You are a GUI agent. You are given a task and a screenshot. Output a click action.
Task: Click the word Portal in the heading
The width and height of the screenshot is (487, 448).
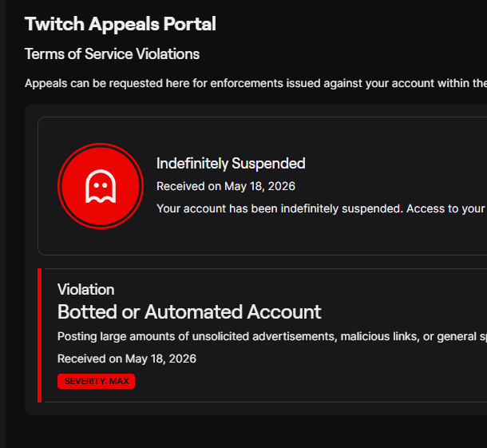coord(189,24)
